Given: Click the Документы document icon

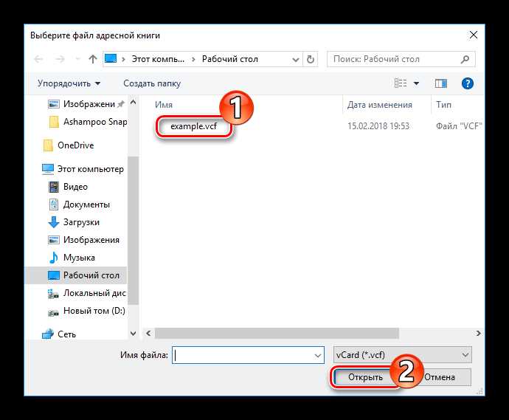Looking at the screenshot, I should [x=54, y=204].
